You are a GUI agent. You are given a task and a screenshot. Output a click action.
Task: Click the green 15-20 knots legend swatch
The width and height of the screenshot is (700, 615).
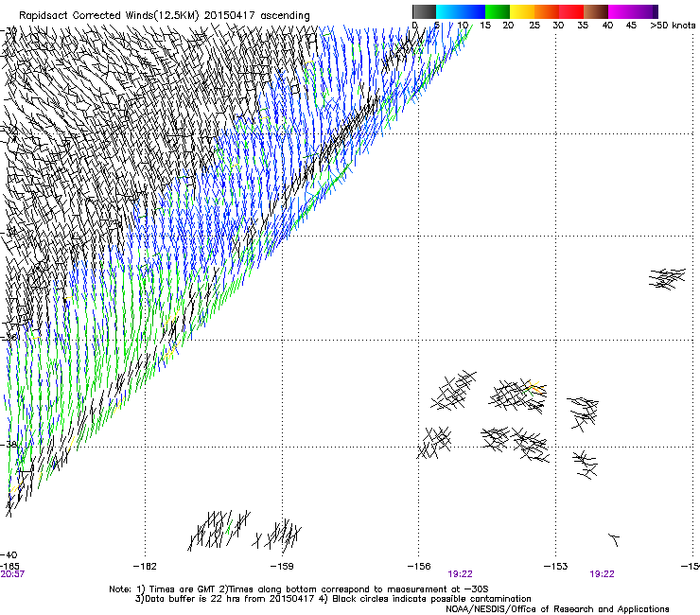(x=498, y=11)
